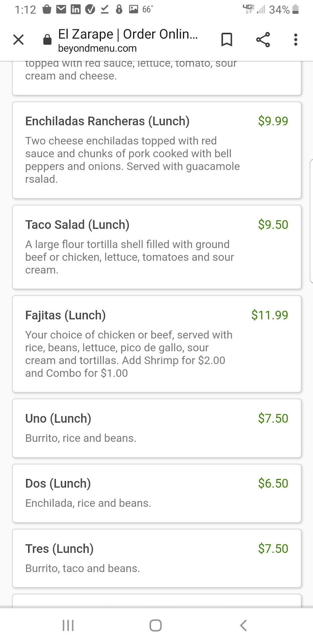Choose the Fajitas (Lunch) menu item
This screenshot has width=313, height=644.
(65, 315)
